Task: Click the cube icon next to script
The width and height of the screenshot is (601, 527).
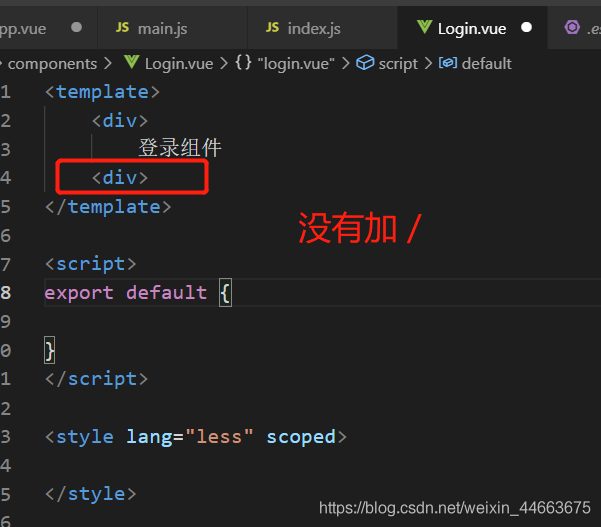Action: (x=365, y=62)
